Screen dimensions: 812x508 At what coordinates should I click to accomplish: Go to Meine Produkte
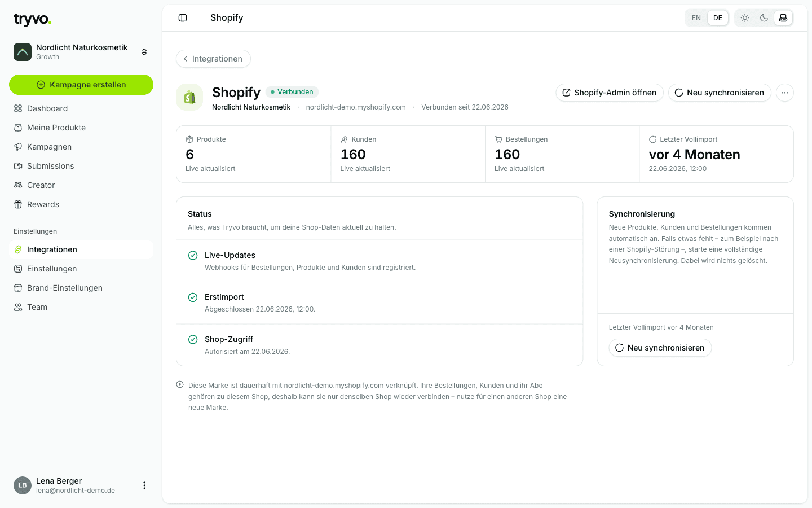[x=81, y=128]
